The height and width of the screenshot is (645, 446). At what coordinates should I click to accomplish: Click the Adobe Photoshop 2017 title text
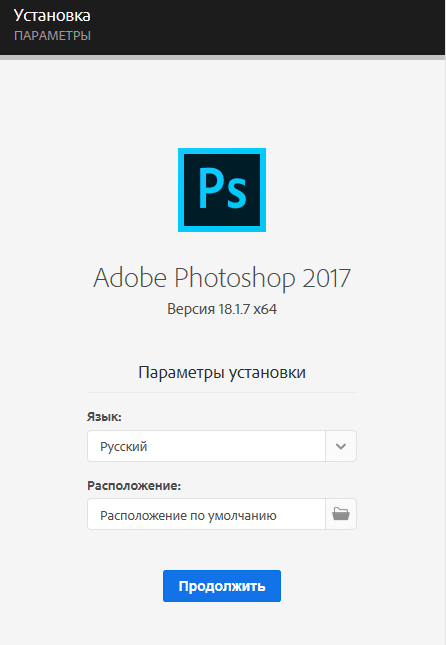(x=222, y=279)
